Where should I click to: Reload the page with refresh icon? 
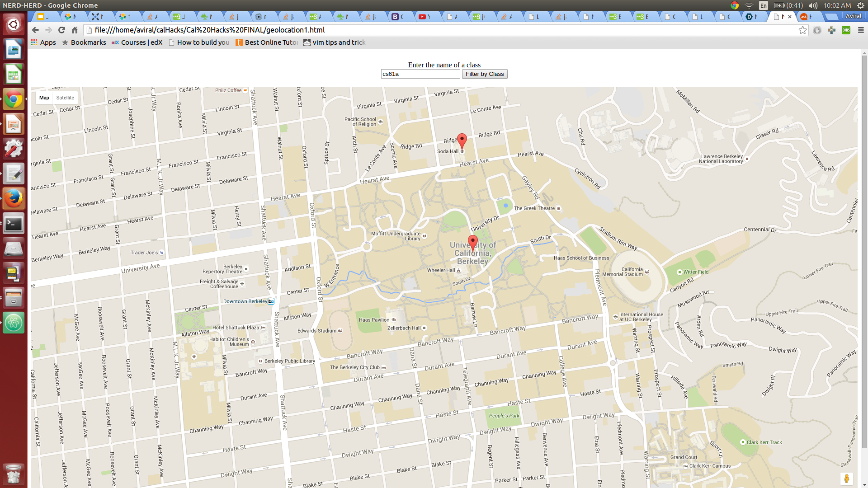pos(62,30)
